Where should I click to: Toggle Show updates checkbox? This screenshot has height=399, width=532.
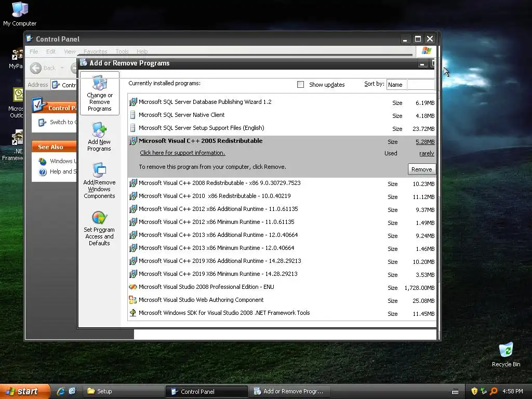tap(300, 85)
